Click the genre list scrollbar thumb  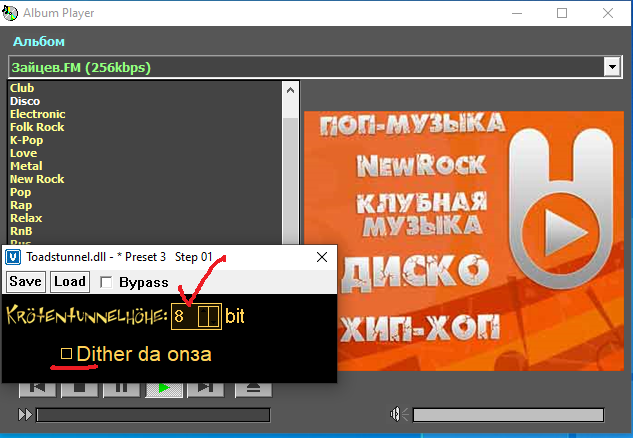(x=290, y=181)
